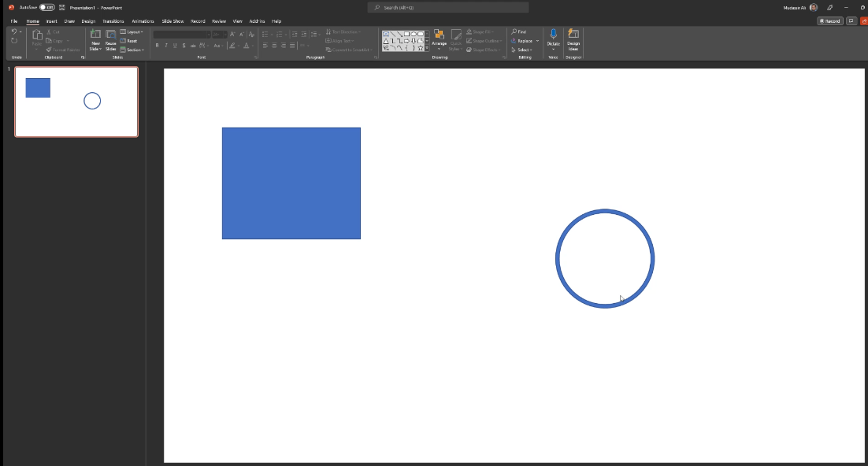Image resolution: width=868 pixels, height=466 pixels.
Task: Open Line Spacing options
Action: tap(314, 35)
